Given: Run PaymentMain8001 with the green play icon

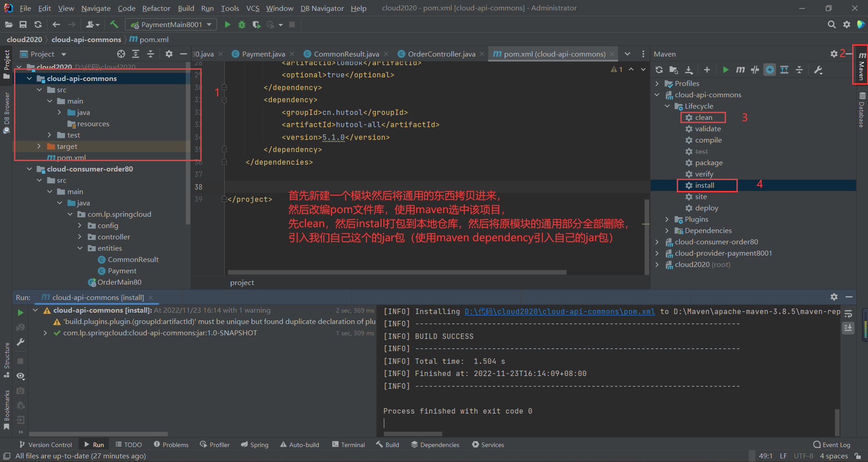Looking at the screenshot, I should pyautogui.click(x=227, y=24).
